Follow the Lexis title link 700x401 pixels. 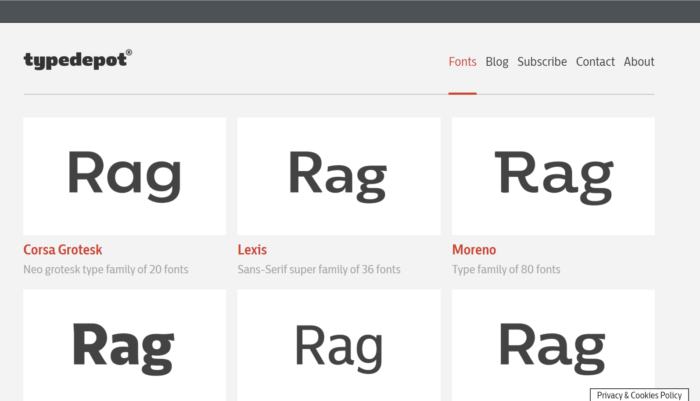point(252,250)
